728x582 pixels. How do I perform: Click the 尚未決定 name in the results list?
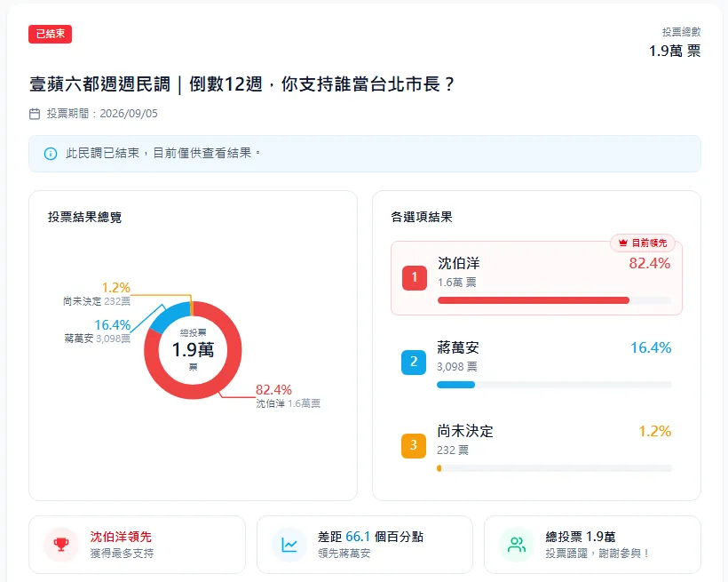464,431
